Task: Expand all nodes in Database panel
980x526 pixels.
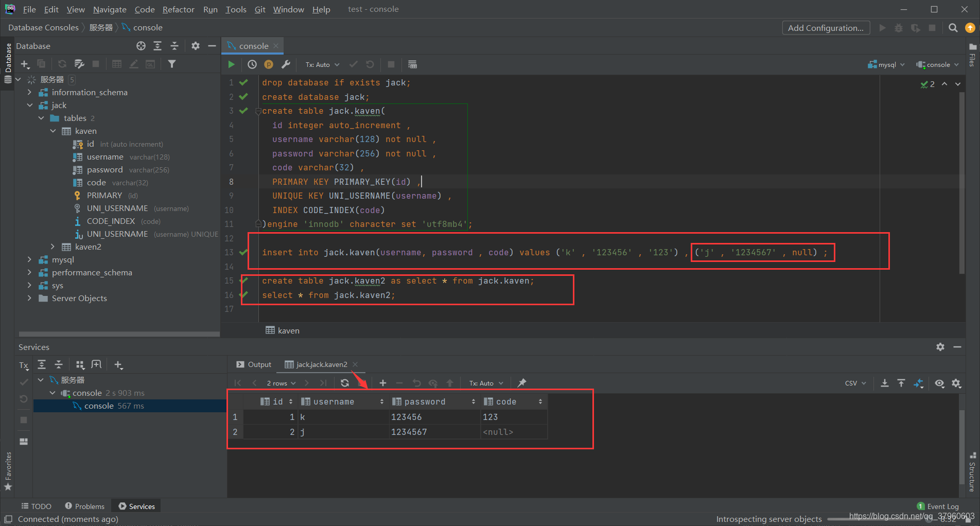Action: coord(157,46)
